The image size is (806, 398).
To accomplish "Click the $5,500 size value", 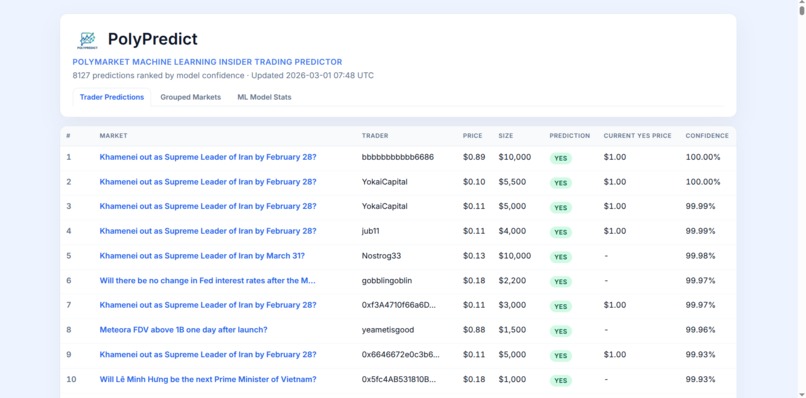I will point(512,182).
